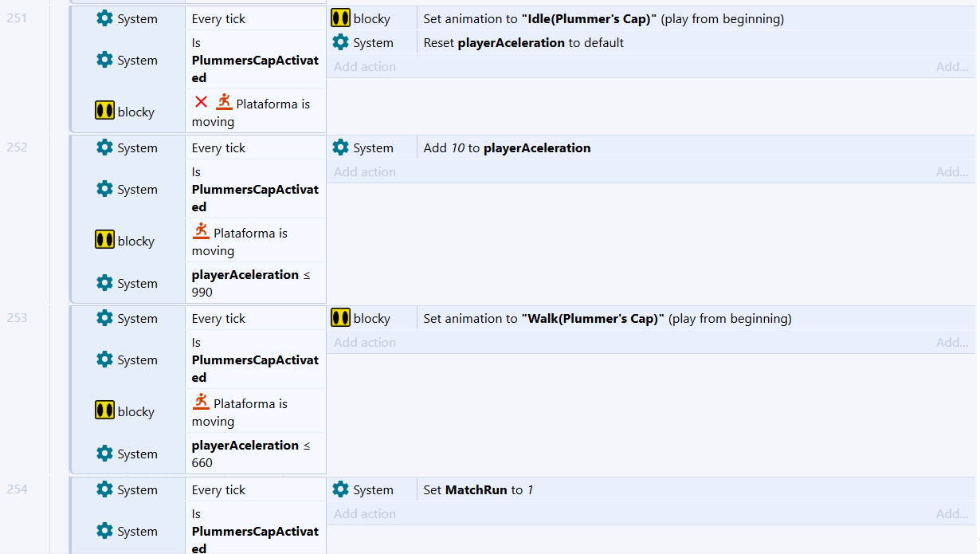Click Platform behavior icon in event 252 condition
980x554 pixels.
pyautogui.click(x=201, y=231)
